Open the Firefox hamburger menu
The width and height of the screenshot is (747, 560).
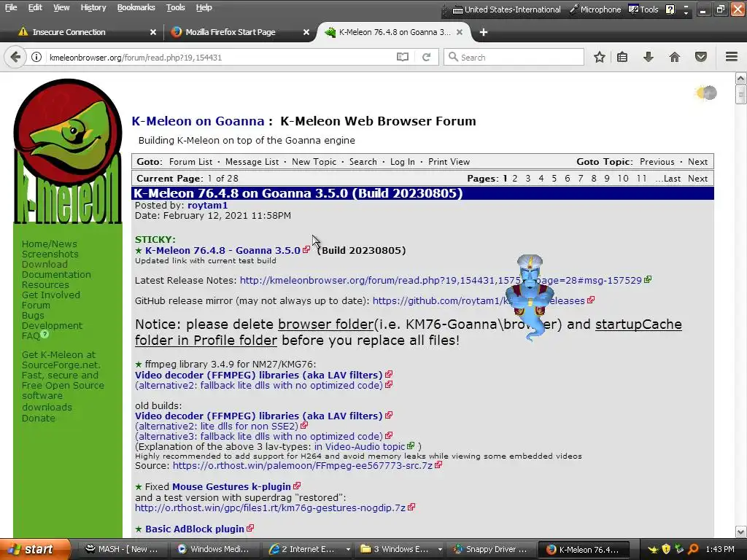point(732,57)
